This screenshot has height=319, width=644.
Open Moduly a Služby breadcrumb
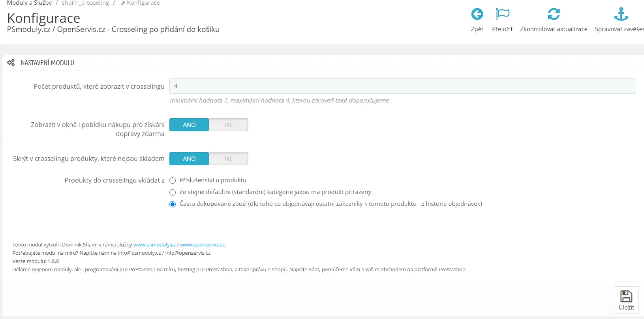(29, 3)
